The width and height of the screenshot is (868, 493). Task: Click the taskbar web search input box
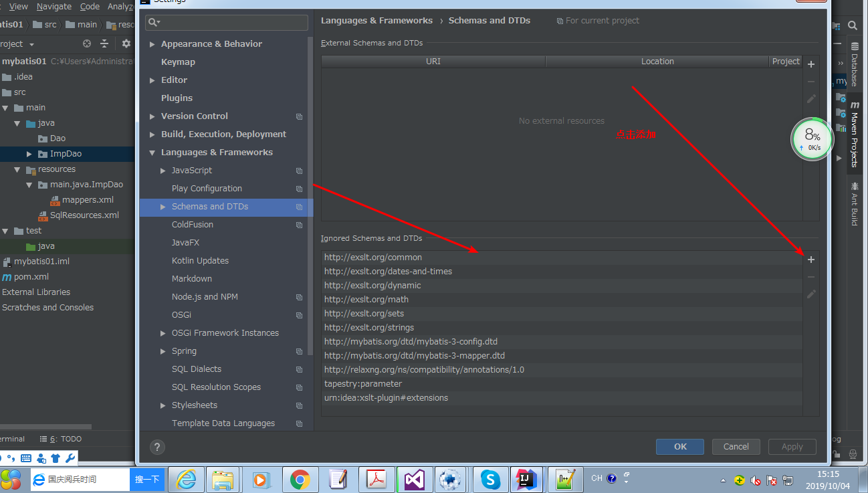coord(80,479)
